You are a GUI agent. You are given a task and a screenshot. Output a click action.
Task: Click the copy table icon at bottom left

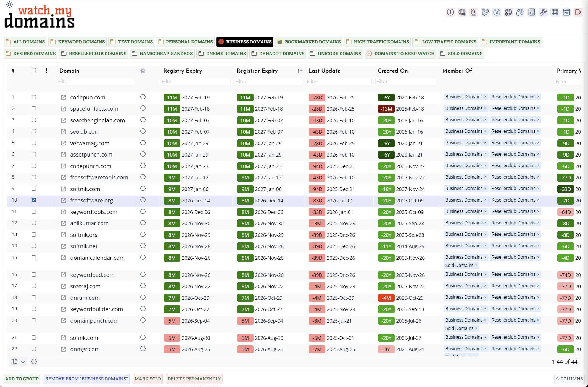coord(14,361)
